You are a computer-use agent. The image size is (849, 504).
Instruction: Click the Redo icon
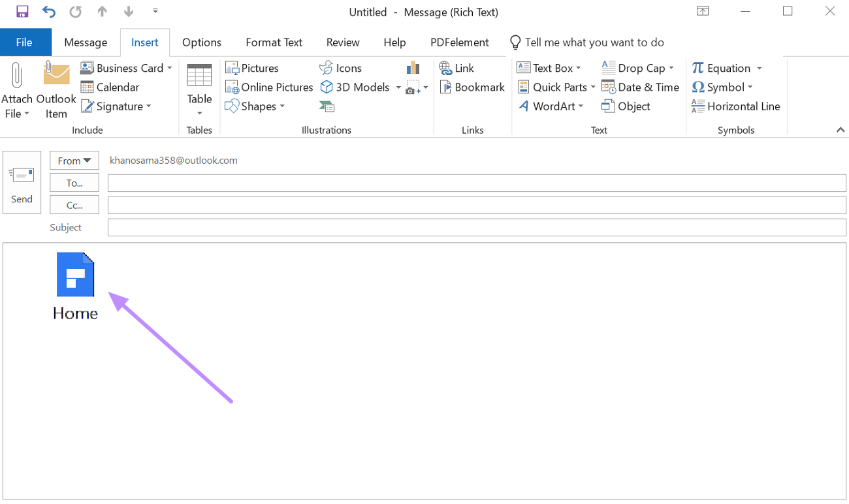[x=76, y=11]
